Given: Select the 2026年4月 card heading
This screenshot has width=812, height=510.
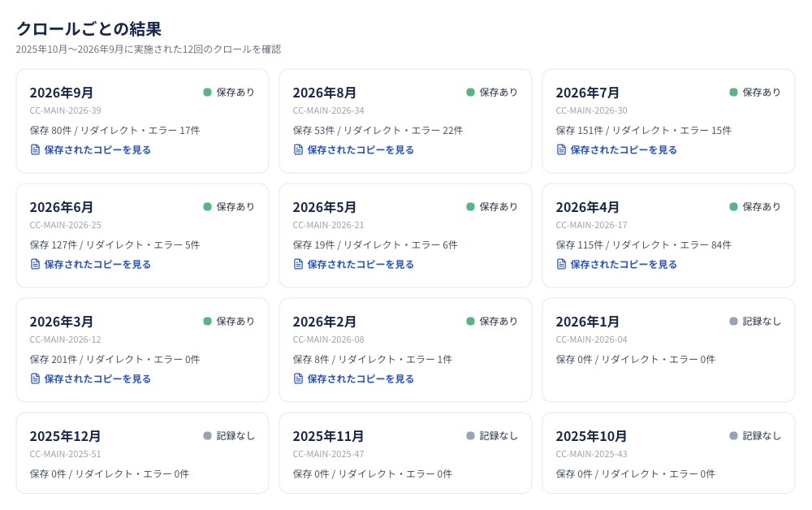Looking at the screenshot, I should (587, 207).
